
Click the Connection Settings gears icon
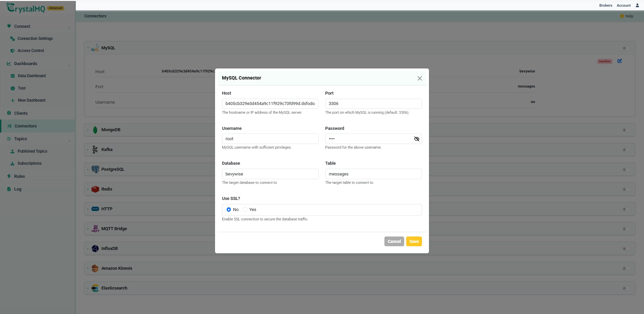coord(12,39)
